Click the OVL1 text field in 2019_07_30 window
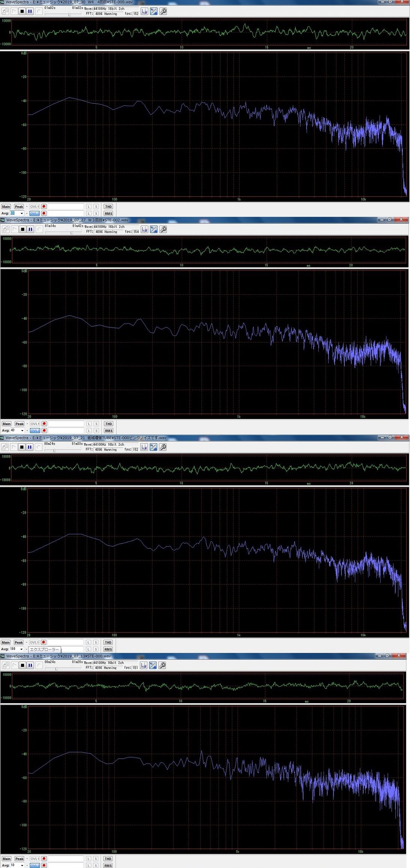410x868 pixels. pos(66,206)
